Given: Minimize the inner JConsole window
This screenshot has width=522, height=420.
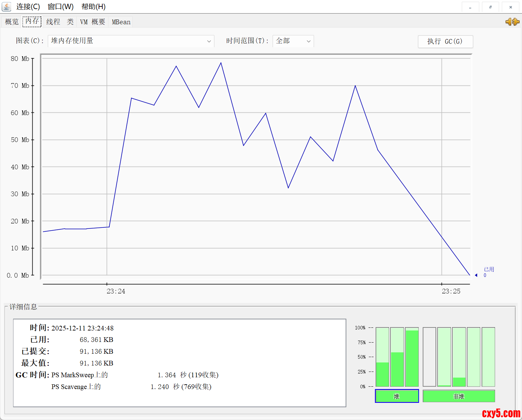Looking at the screenshot, I should click(470, 7).
